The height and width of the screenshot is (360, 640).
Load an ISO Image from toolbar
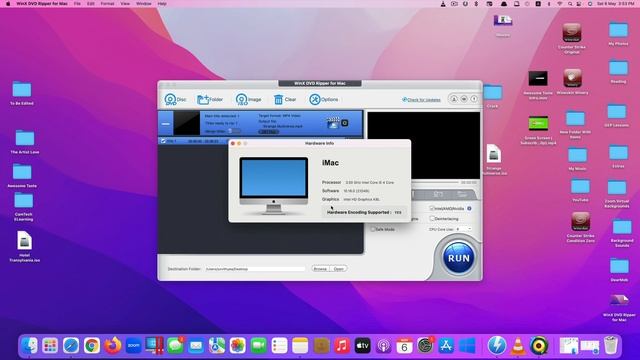point(248,99)
